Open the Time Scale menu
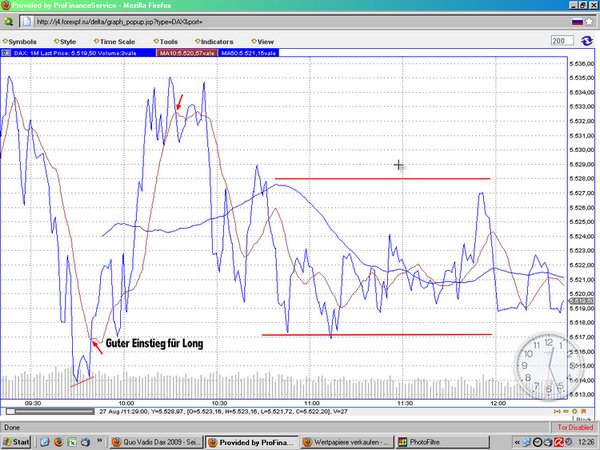This screenshot has height=450, width=600. [x=114, y=41]
